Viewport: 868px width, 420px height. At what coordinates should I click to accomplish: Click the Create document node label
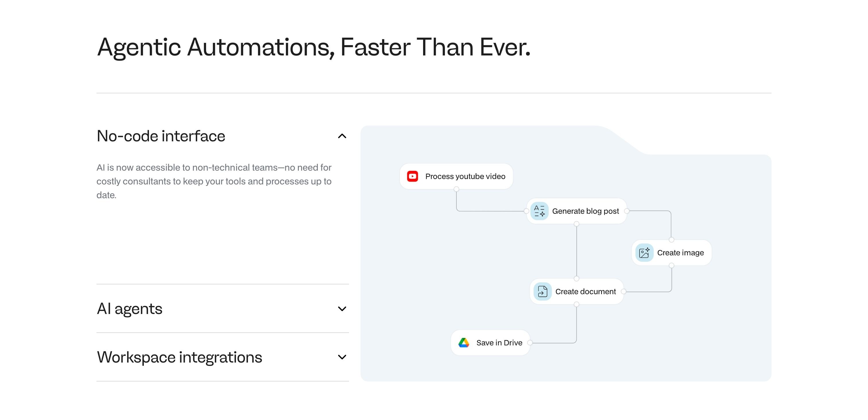pos(585,292)
